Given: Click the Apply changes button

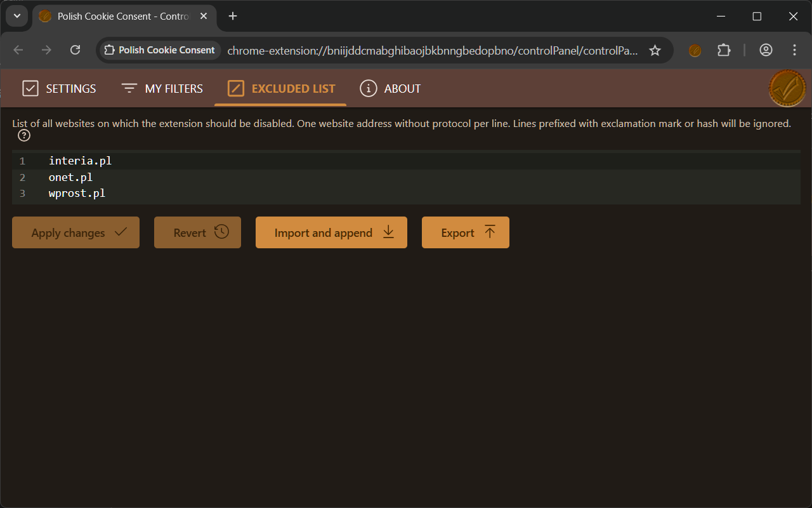Looking at the screenshot, I should coord(75,232).
